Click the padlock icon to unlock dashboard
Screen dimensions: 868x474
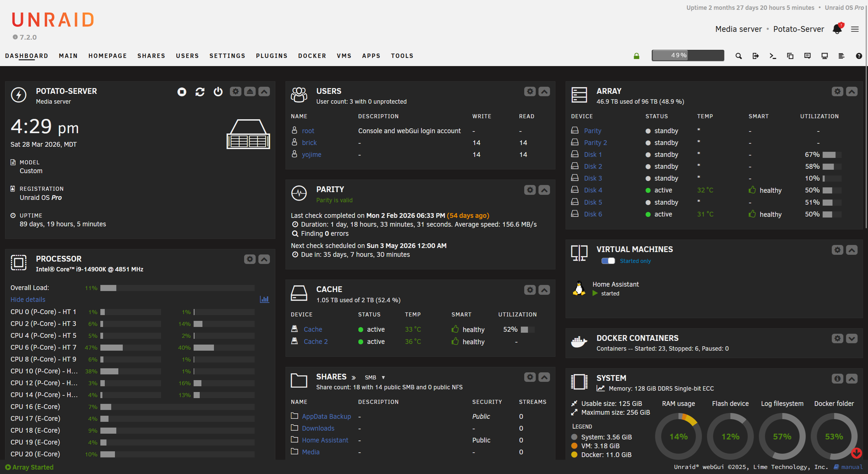click(636, 56)
